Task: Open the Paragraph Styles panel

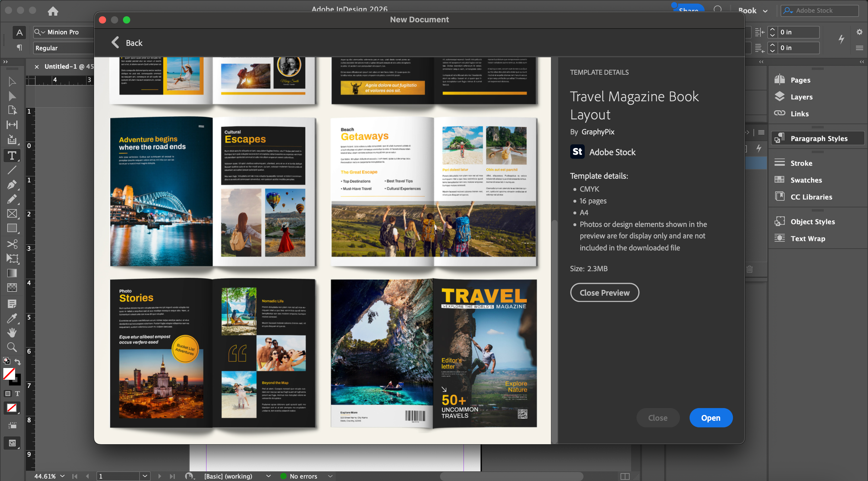Action: point(819,138)
